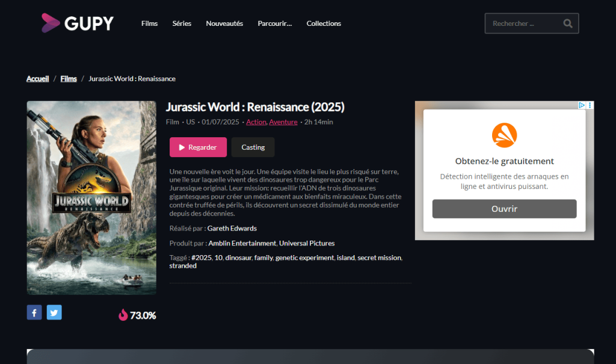Share the movie on Twitter
This screenshot has width=616, height=364.
54,312
